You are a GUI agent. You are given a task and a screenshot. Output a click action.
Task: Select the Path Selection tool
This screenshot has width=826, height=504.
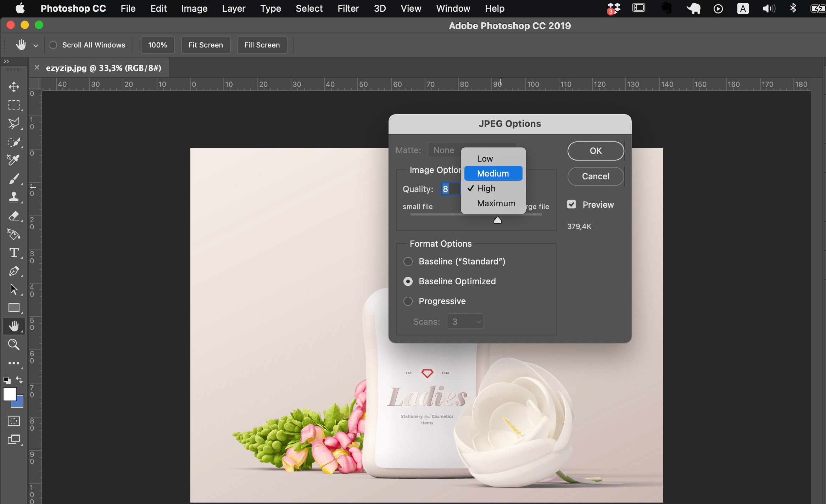(x=14, y=289)
